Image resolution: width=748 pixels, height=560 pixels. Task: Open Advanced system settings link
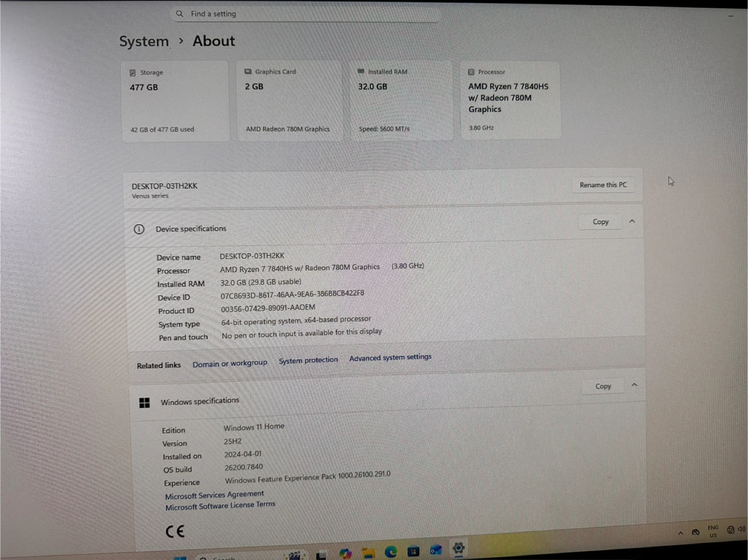[x=390, y=358]
